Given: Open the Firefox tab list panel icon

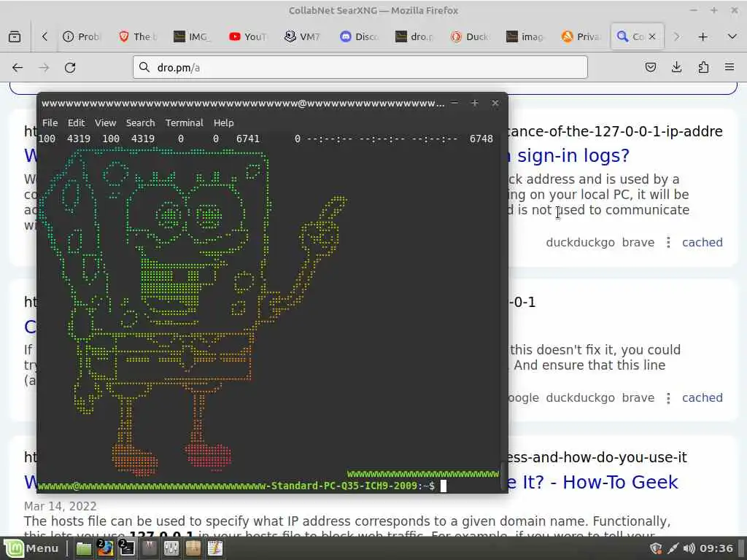Looking at the screenshot, I should (15, 36).
